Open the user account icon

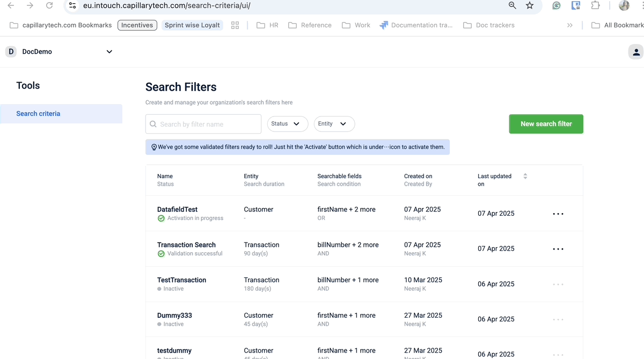pyautogui.click(x=636, y=52)
